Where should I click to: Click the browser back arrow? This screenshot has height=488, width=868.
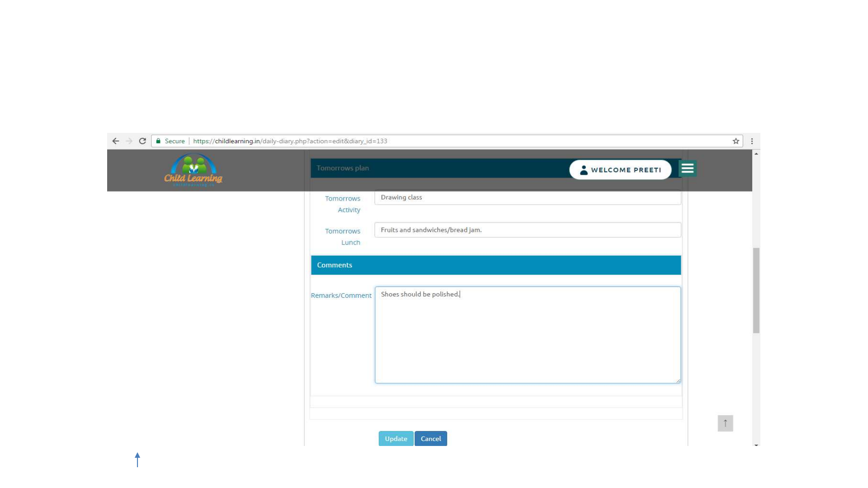[x=116, y=141]
